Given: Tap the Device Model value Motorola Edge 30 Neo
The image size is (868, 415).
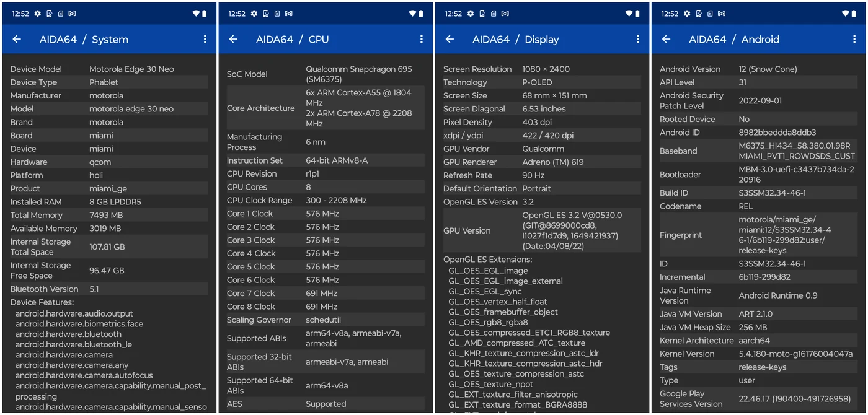Looking at the screenshot, I should pos(131,69).
